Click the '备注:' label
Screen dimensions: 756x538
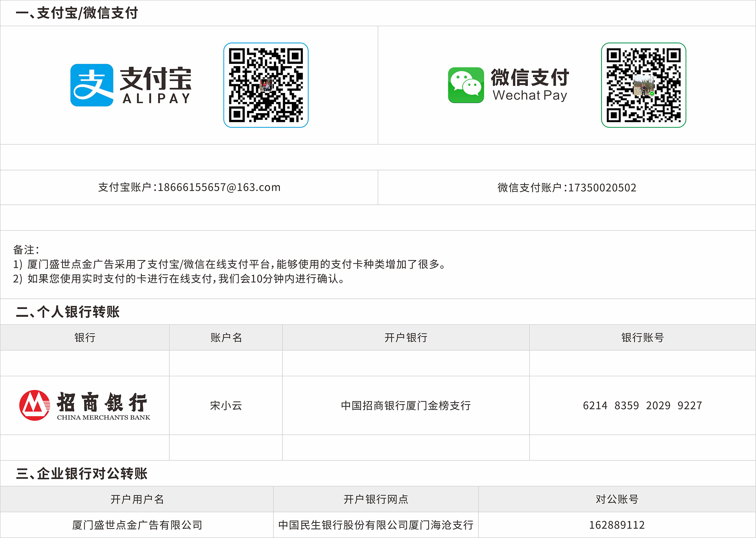click(x=26, y=250)
